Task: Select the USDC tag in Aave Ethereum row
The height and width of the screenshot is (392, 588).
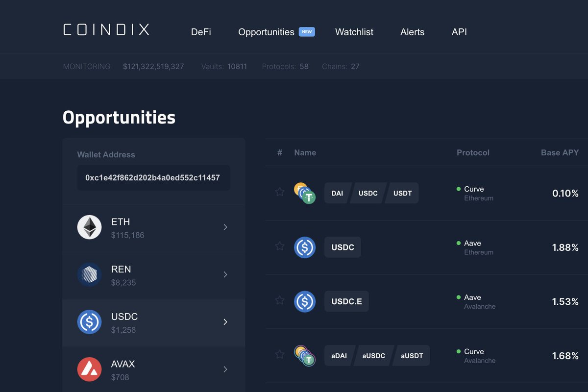Action: point(343,247)
